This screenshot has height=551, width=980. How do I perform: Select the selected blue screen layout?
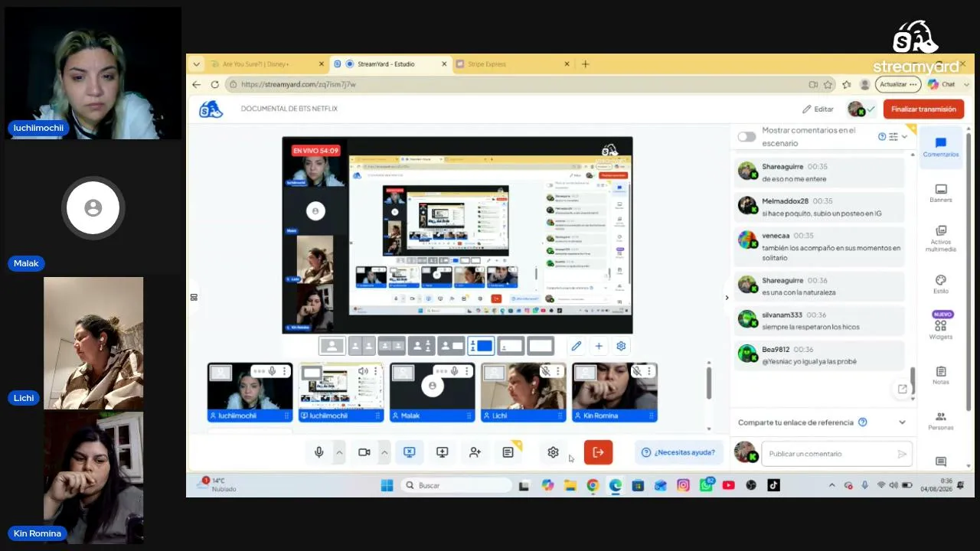(481, 346)
